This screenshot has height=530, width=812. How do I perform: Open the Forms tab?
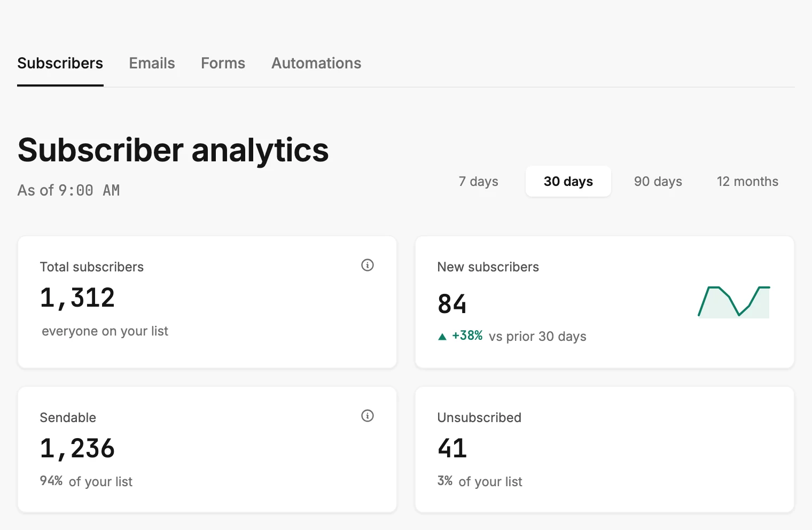pyautogui.click(x=223, y=63)
